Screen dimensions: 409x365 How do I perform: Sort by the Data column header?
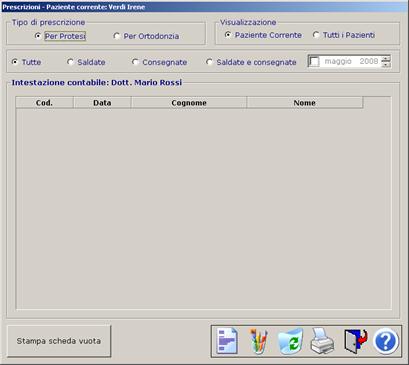[102, 103]
